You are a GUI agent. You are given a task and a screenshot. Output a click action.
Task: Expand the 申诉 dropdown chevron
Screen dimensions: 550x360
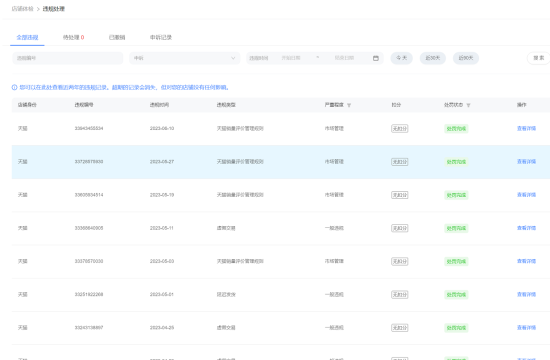[x=233, y=58]
